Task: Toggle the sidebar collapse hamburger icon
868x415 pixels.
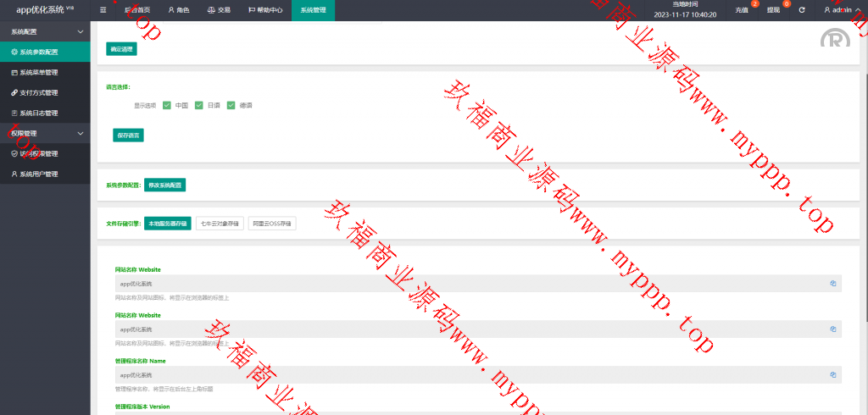Action: 103,10
